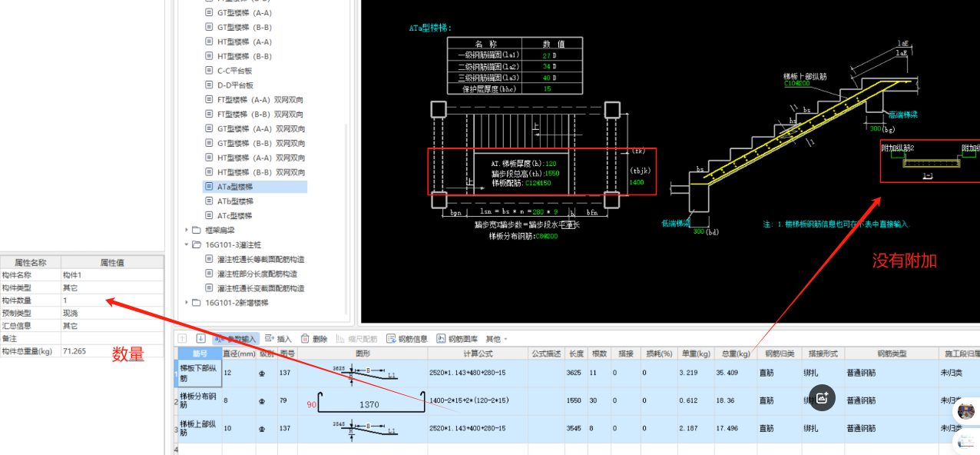The width and height of the screenshot is (980, 455).
Task: Select 预制类型 value 现浇
Action: coord(112,313)
